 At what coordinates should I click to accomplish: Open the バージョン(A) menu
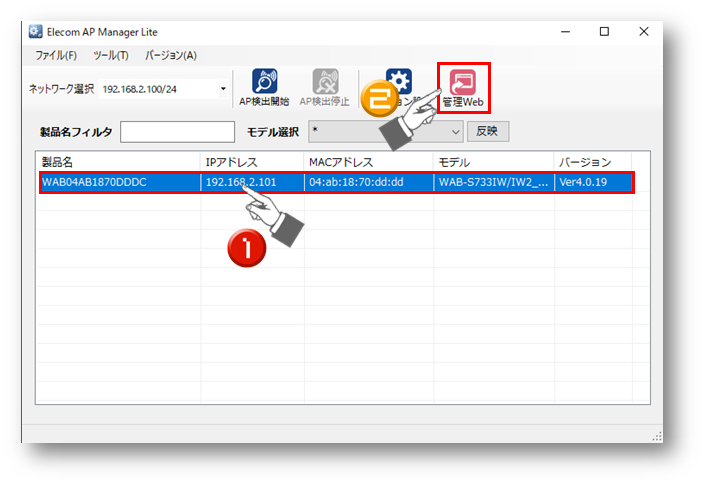[x=171, y=55]
